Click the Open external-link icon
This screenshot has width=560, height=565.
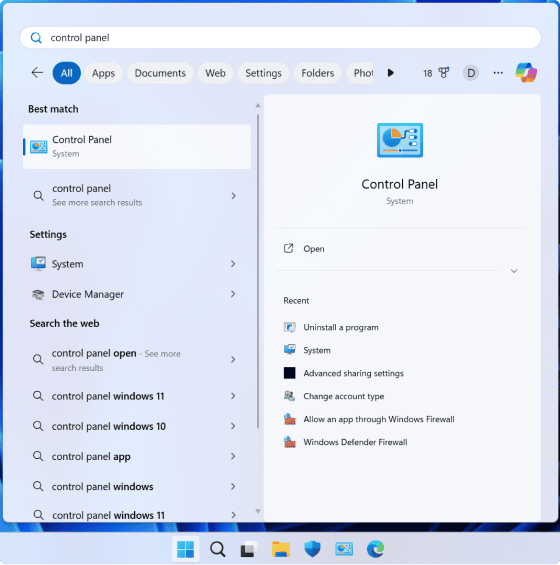click(288, 248)
